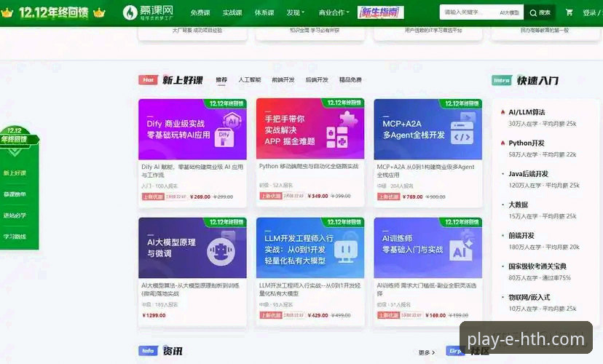Select the 后端开发 tab
This screenshot has height=364, width=603.
coord(317,79)
